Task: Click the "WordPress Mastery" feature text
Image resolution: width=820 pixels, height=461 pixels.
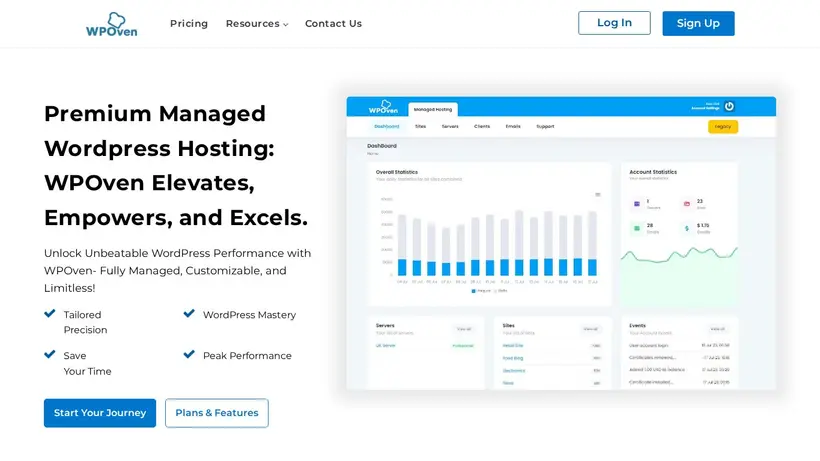Action: (249, 315)
